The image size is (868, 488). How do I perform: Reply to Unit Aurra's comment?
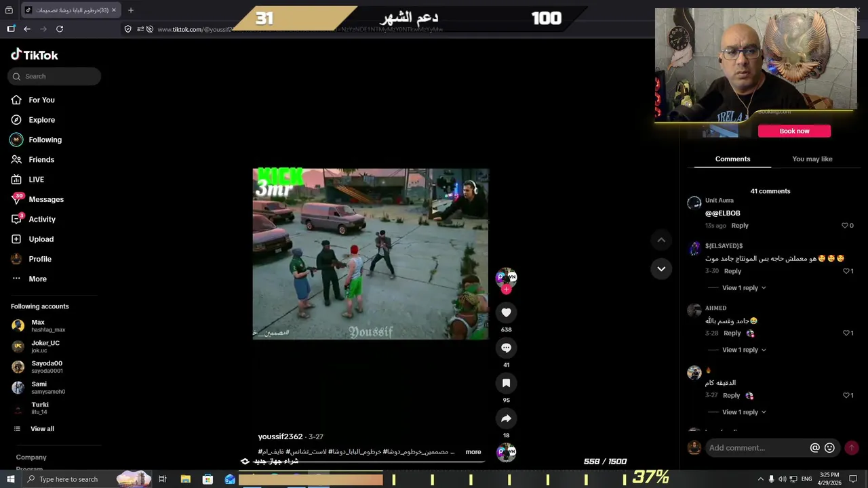(x=740, y=226)
